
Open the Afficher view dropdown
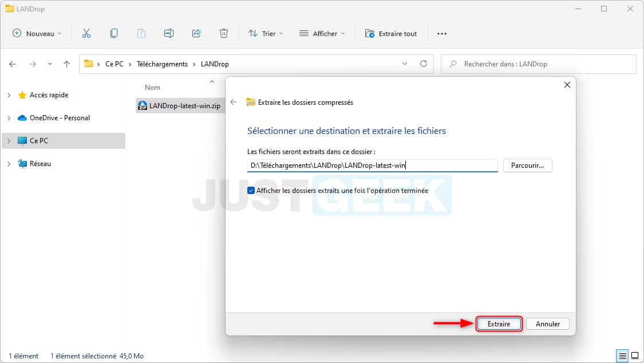point(322,33)
